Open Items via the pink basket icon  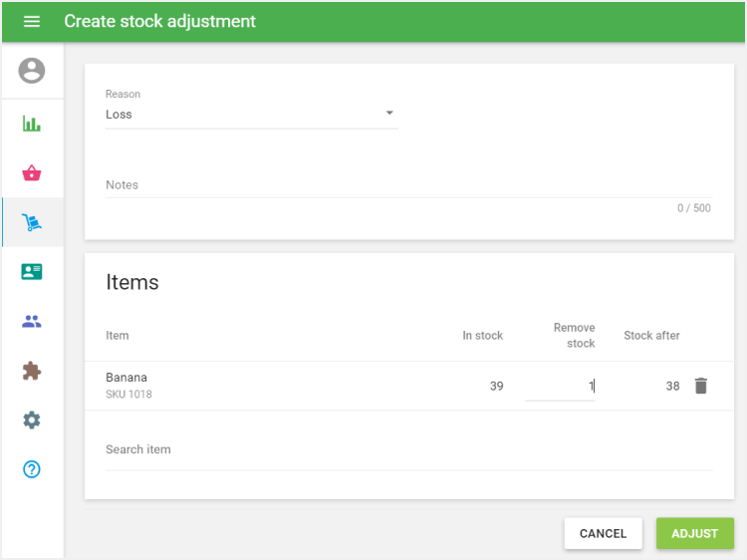point(32,173)
